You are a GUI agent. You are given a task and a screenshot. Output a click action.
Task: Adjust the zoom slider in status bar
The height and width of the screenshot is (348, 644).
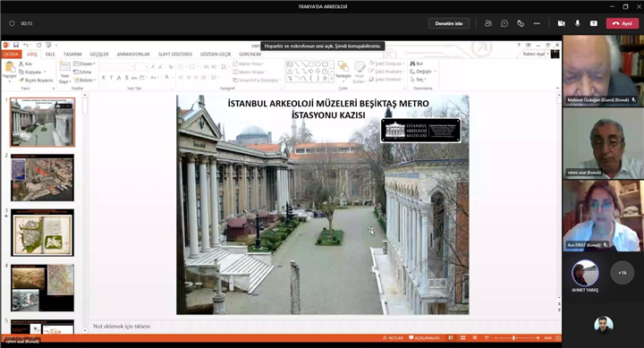pos(514,338)
